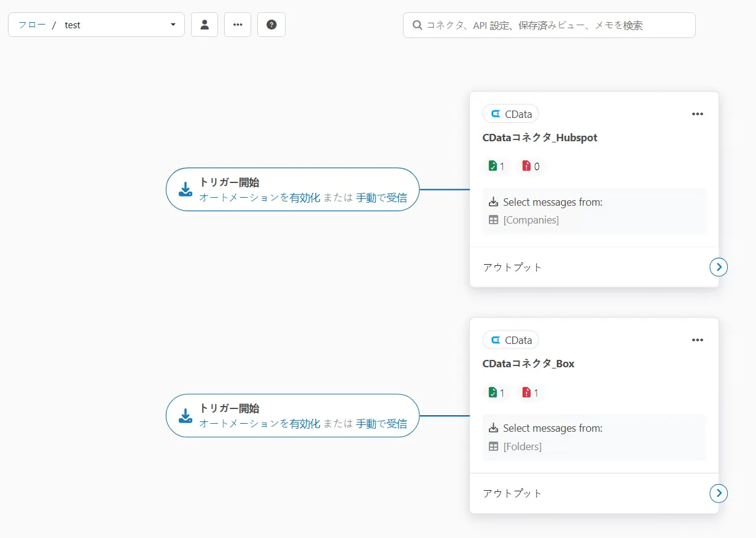Image resolution: width=756 pixels, height=538 pixels.
Task: Click the Box trigger's receive tray icon
Action: (185, 415)
